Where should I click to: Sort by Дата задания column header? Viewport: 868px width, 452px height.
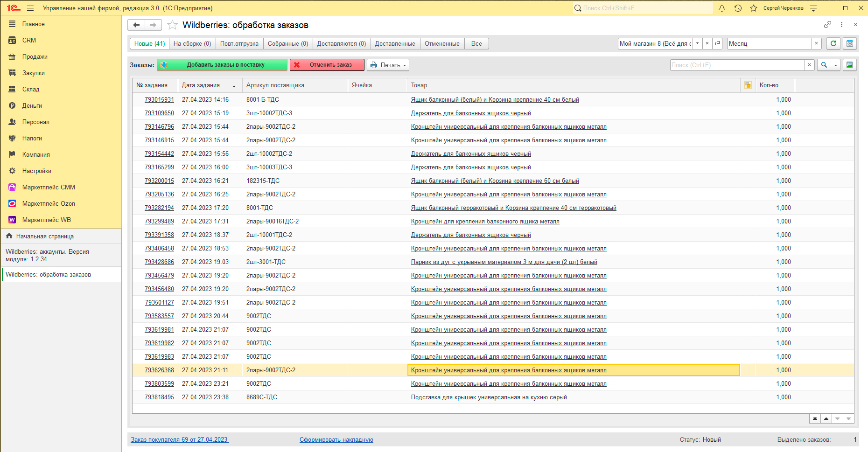coord(201,85)
